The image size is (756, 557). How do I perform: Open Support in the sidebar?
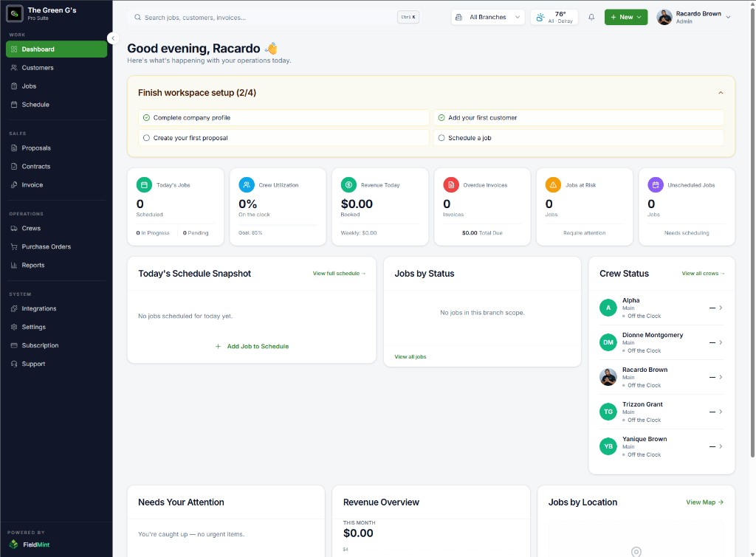coord(56,364)
